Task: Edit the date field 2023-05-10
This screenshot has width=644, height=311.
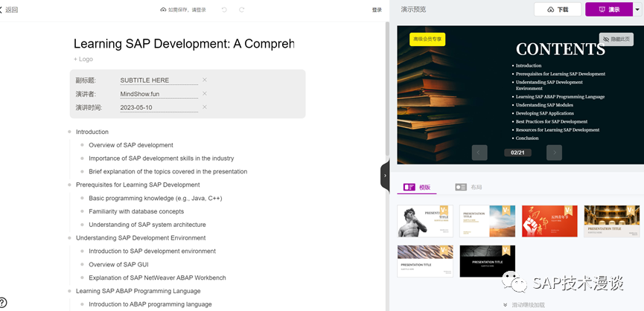Action: coord(159,107)
